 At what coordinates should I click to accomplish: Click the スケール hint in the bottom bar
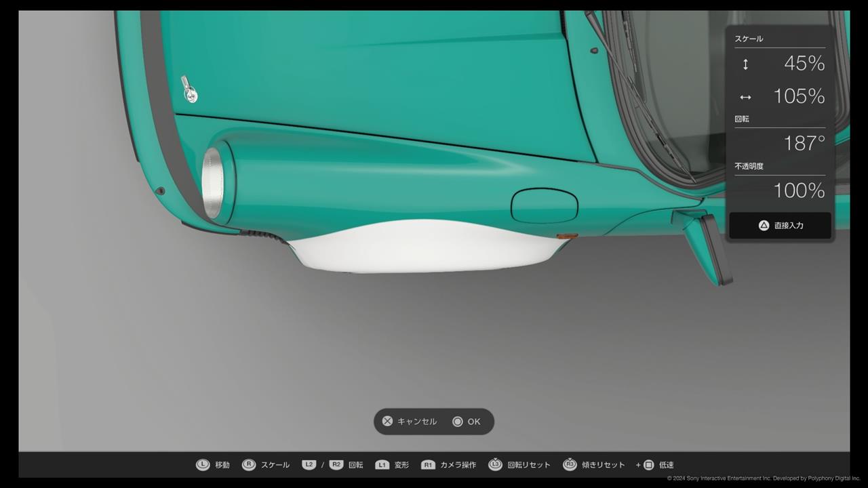(275, 465)
